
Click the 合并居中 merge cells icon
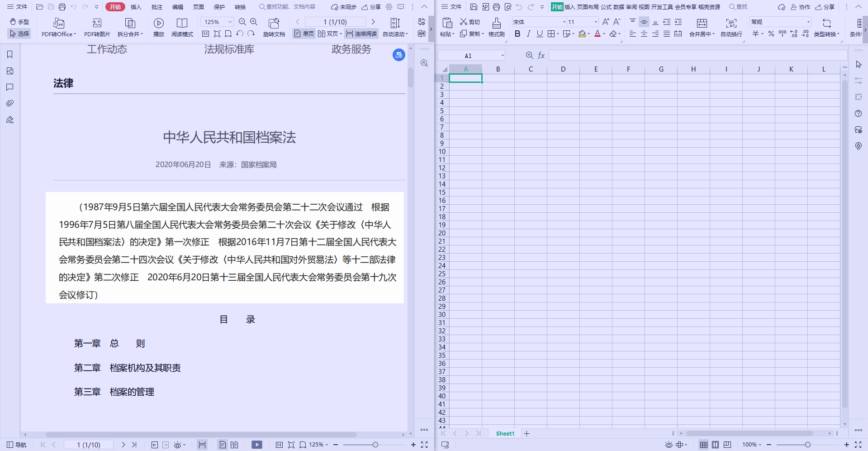tap(702, 23)
